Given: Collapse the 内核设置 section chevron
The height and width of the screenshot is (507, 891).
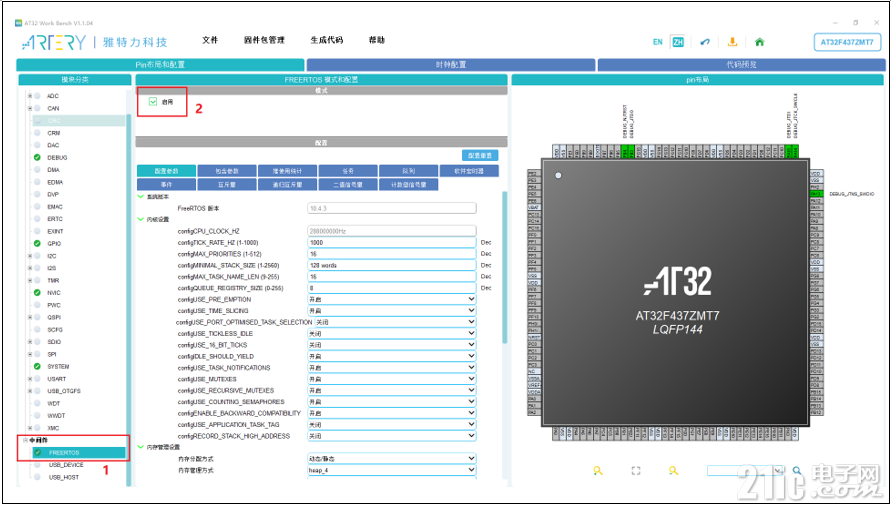Looking at the screenshot, I should point(141,219).
